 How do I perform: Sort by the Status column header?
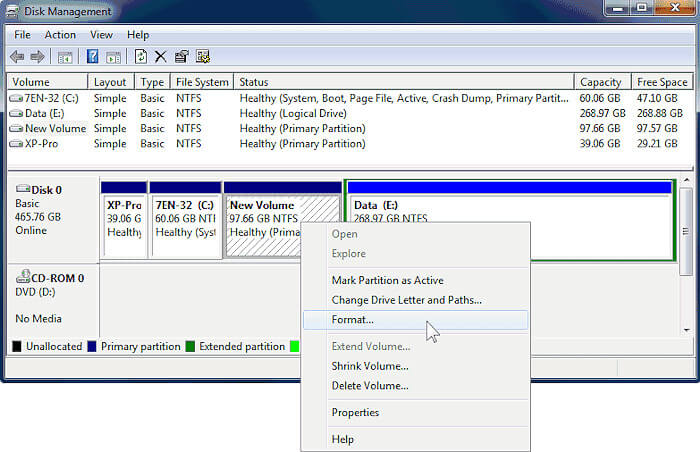[x=404, y=82]
